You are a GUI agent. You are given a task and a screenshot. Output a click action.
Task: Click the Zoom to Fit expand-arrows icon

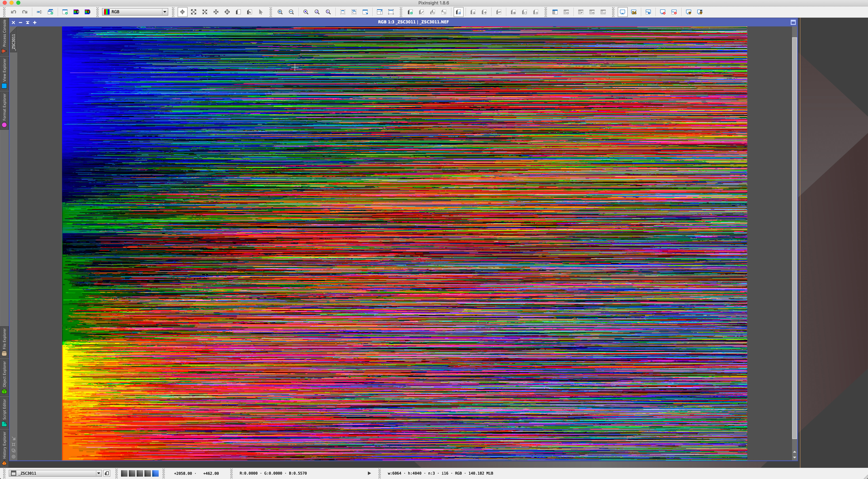(x=194, y=12)
